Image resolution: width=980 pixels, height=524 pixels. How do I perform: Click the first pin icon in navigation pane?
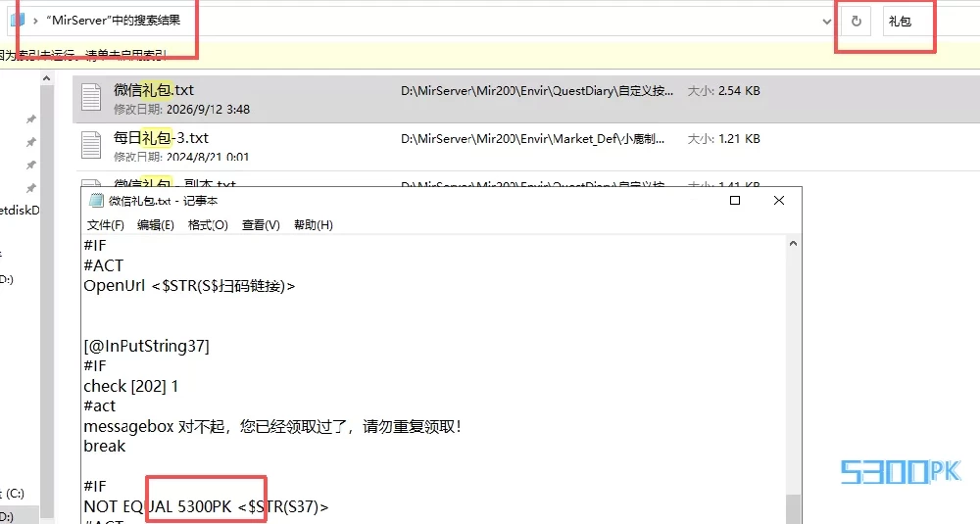30,119
